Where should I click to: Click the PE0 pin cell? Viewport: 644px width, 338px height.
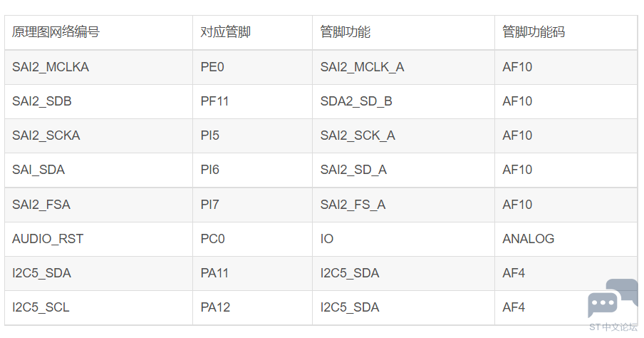252,67
